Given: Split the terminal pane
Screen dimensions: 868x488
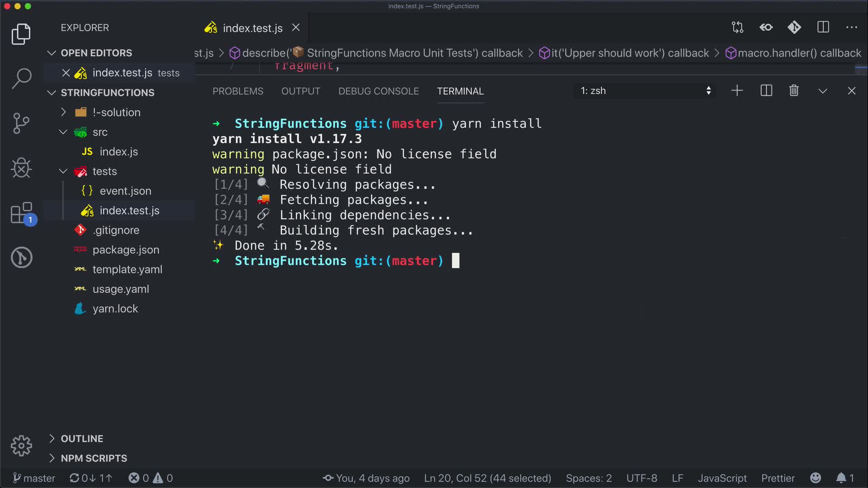Looking at the screenshot, I should pyautogui.click(x=766, y=91).
